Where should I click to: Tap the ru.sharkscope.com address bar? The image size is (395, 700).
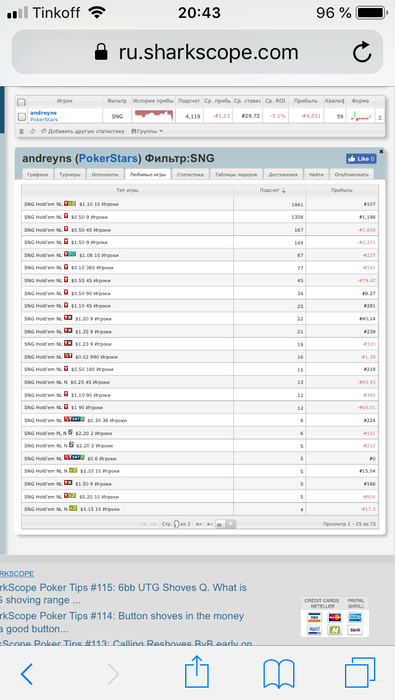click(x=197, y=53)
